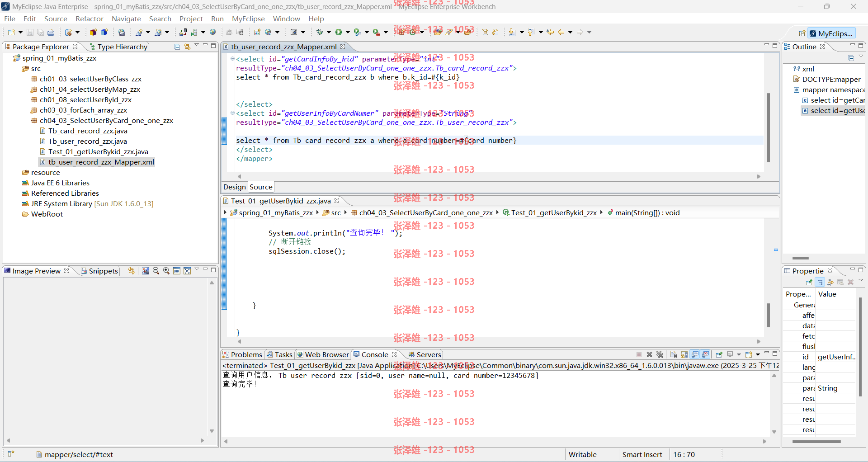Switch to the Snippets tab
The image size is (868, 462).
pyautogui.click(x=99, y=271)
